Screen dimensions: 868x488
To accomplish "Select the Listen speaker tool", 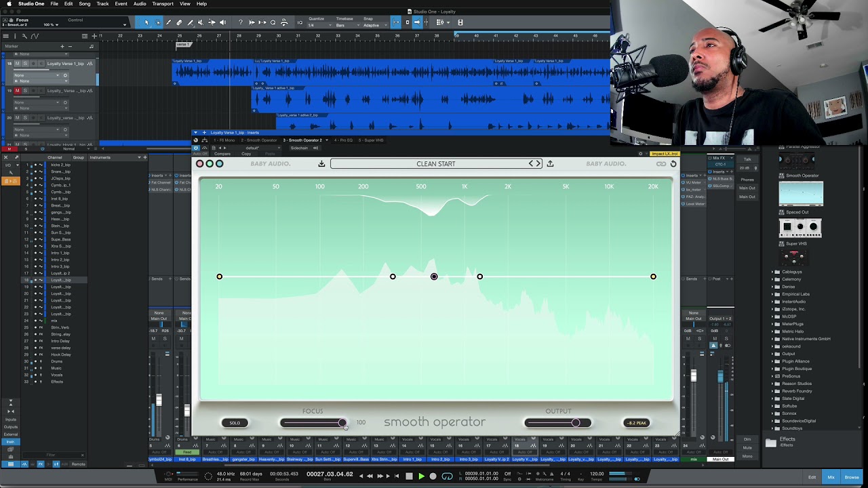I will [222, 22].
